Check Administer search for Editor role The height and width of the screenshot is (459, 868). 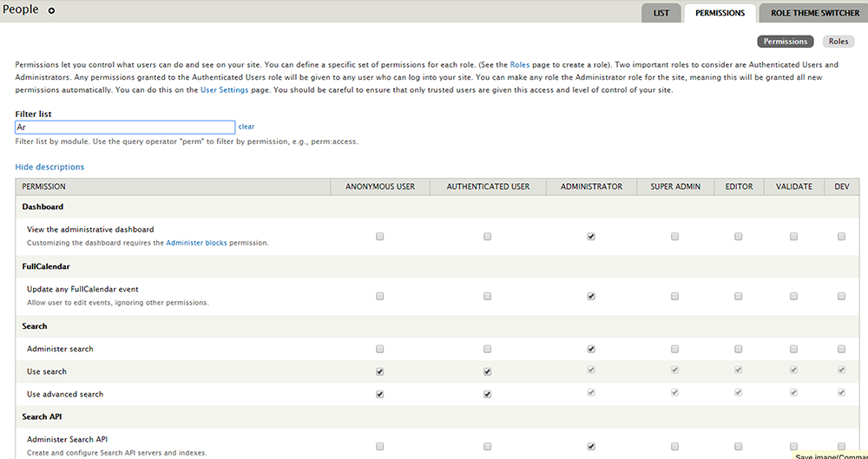pyautogui.click(x=738, y=349)
